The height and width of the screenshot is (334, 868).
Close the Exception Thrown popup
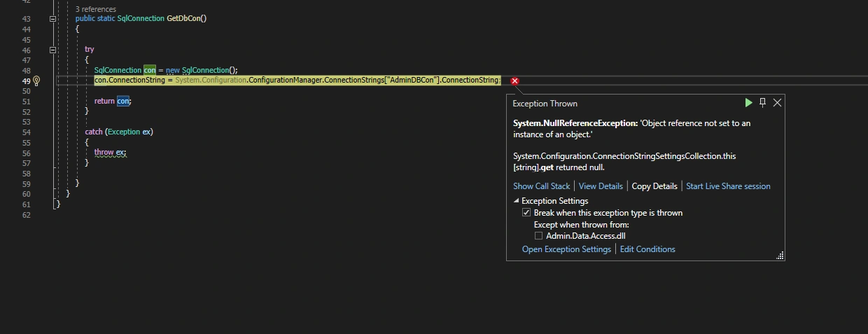[777, 103]
